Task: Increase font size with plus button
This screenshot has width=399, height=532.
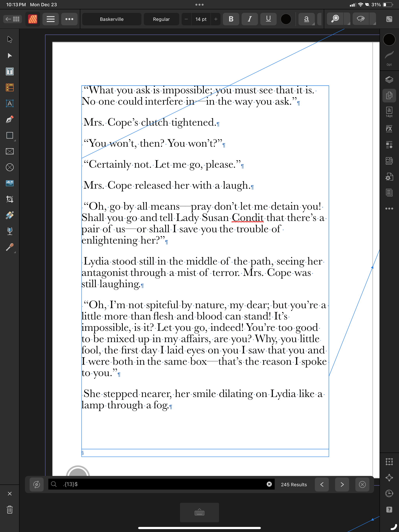Action: click(x=216, y=19)
